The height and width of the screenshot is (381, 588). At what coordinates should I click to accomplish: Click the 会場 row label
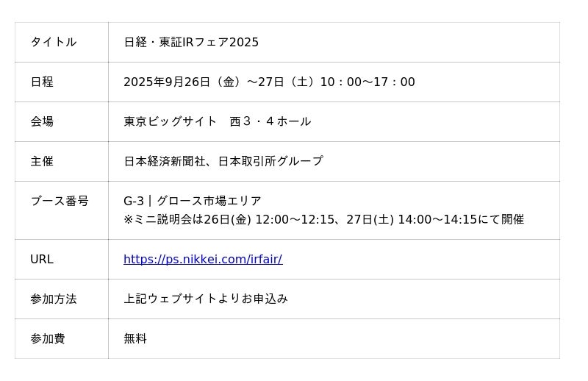42,122
